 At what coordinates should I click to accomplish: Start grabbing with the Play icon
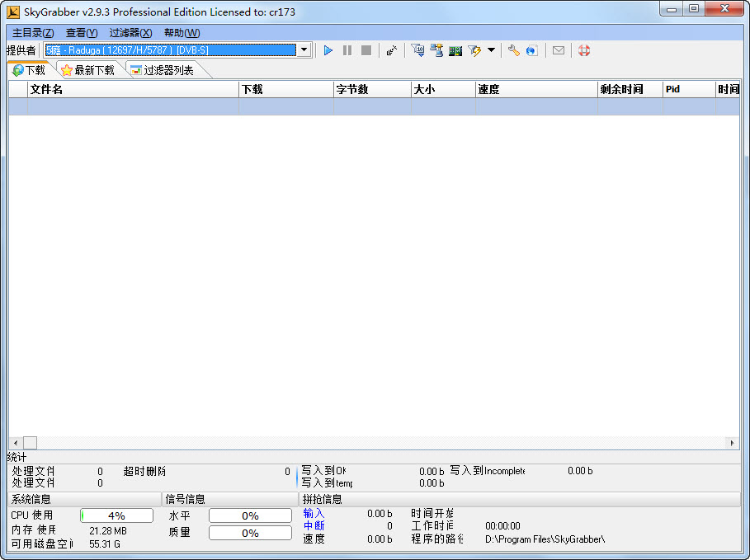click(328, 50)
